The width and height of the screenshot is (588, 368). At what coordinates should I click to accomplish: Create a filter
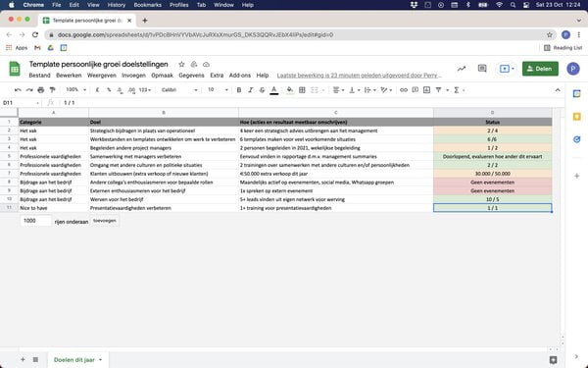438,90
